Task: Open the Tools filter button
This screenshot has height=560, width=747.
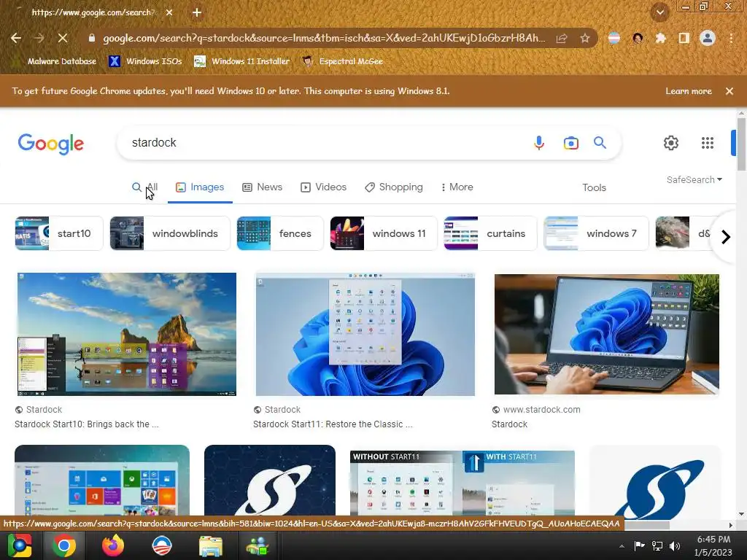Action: pos(594,187)
